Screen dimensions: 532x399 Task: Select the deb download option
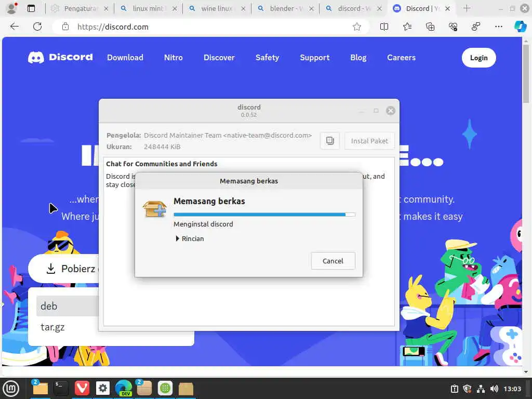pyautogui.click(x=67, y=306)
